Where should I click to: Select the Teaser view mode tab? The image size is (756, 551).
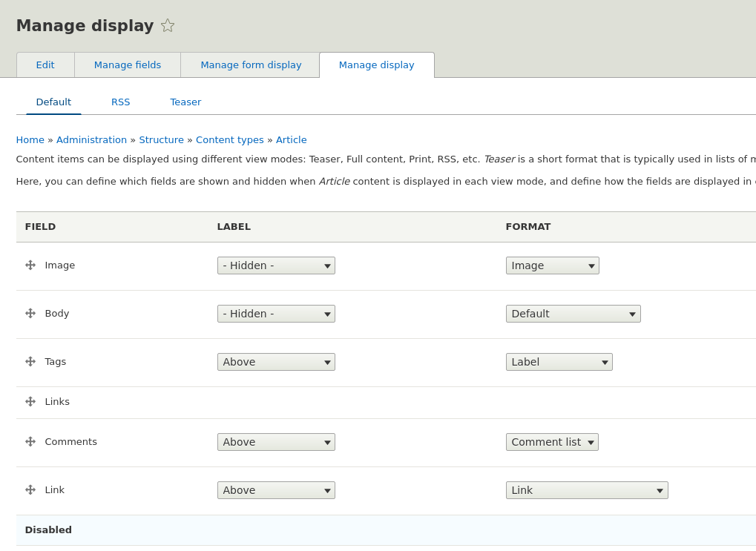coord(185,102)
